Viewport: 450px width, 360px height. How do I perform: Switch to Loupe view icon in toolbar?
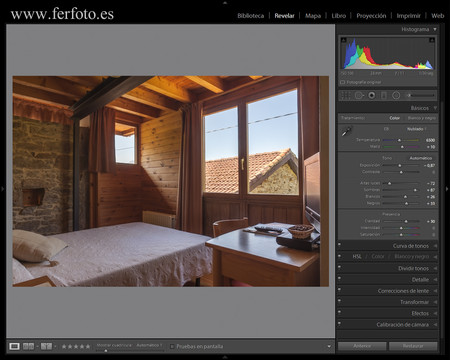tap(14, 346)
